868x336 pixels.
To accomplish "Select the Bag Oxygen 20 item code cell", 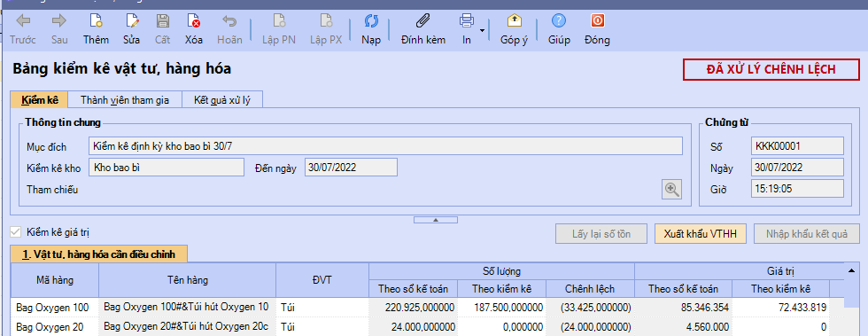I will click(x=55, y=327).
